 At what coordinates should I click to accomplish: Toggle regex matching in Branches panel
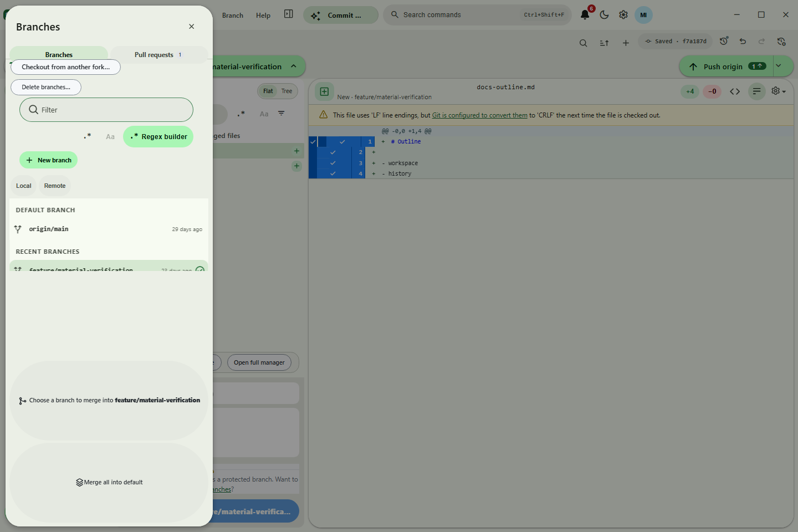[87, 136]
